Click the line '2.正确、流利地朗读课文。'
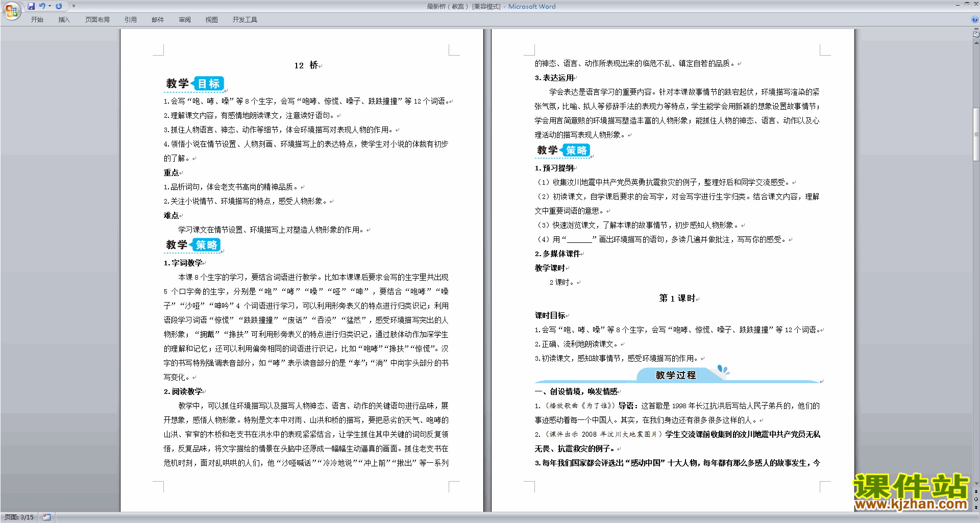The height and width of the screenshot is (523, 980). pos(577,344)
